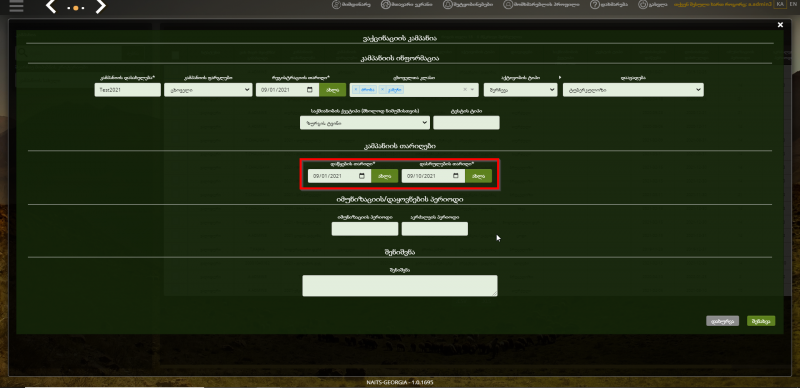The image size is (800, 388).
Task: Click the note text area
Action: pyautogui.click(x=400, y=286)
